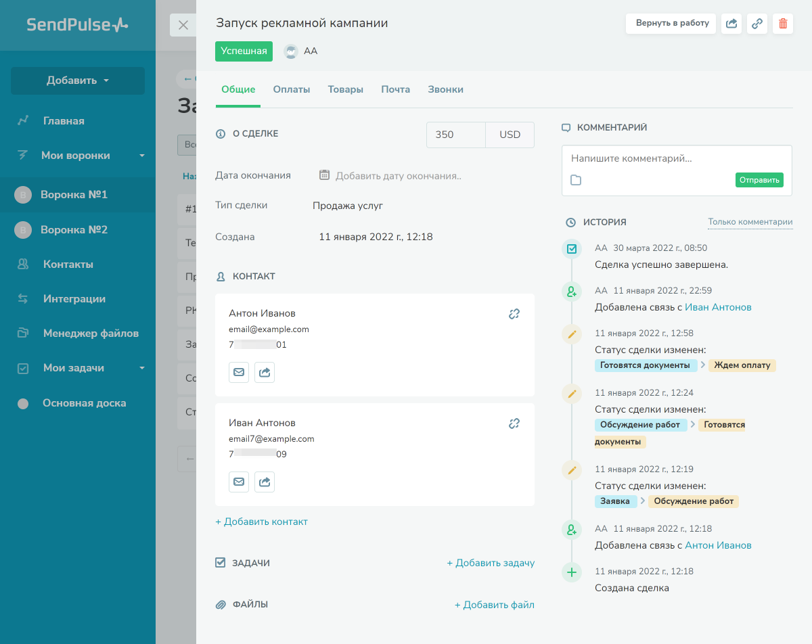Click the SendPulse logo

[x=77, y=25]
